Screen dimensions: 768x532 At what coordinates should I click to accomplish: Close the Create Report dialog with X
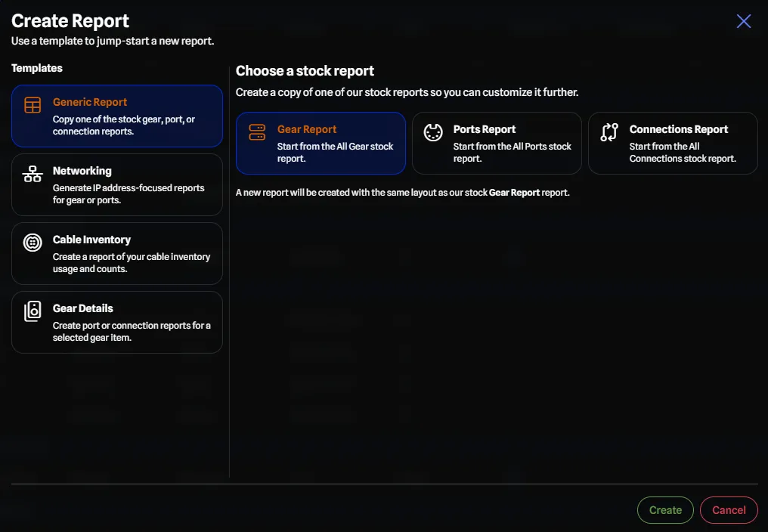(x=744, y=21)
